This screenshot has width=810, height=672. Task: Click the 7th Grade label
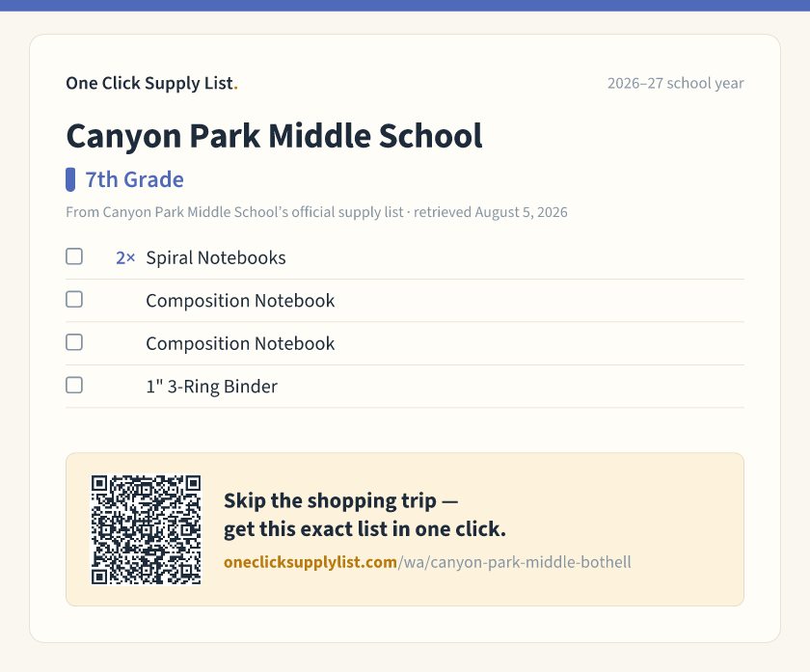134,179
